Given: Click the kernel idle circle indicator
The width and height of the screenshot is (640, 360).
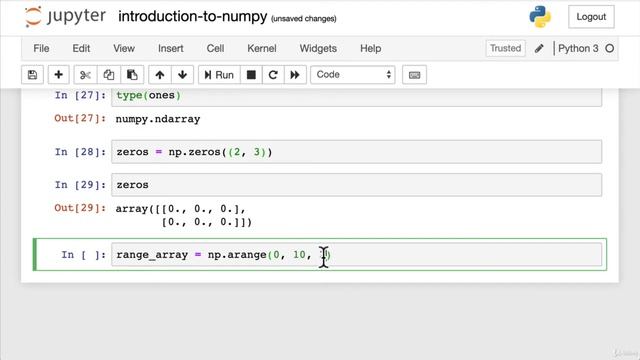Looking at the screenshot, I should (609, 48).
